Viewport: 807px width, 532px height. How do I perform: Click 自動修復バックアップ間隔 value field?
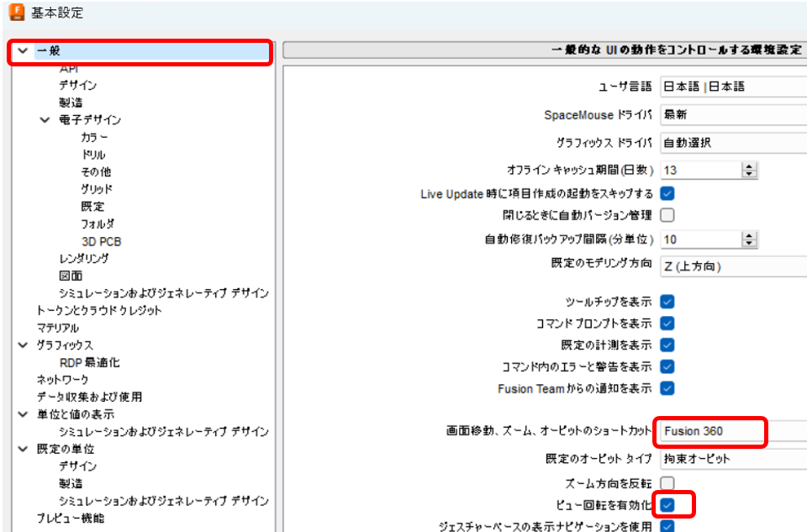click(701, 240)
